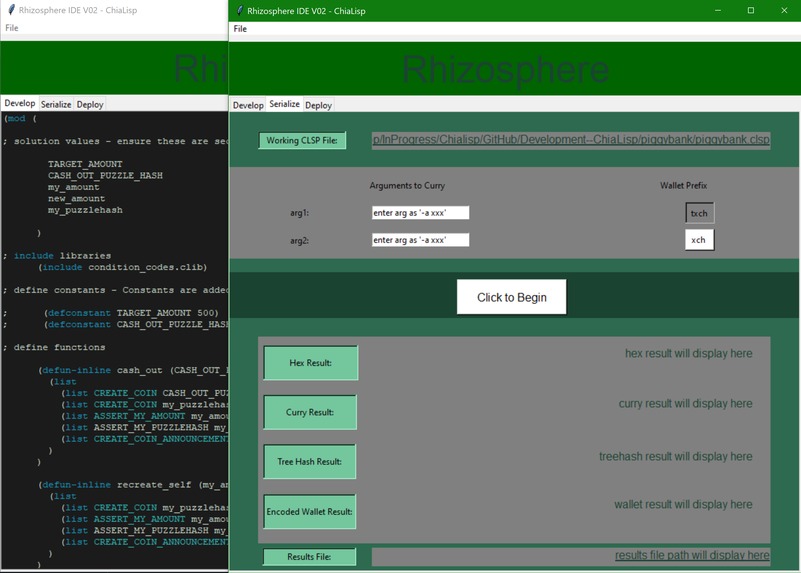The image size is (801, 573).
Task: Select Serialize tab in back window
Action: [x=56, y=104]
